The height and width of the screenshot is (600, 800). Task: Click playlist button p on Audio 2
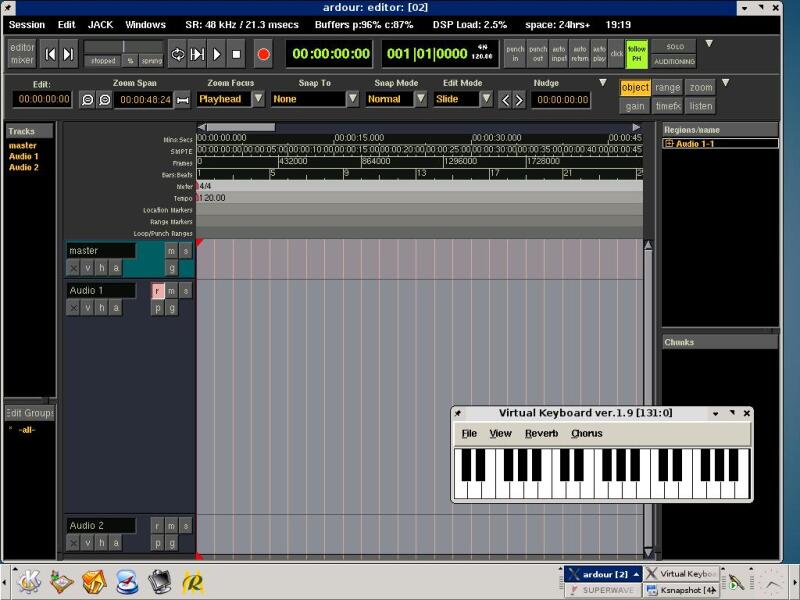[x=158, y=543]
